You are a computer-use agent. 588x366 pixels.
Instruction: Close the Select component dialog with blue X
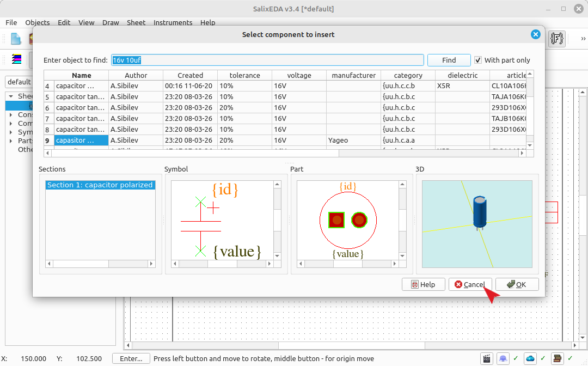(x=536, y=34)
